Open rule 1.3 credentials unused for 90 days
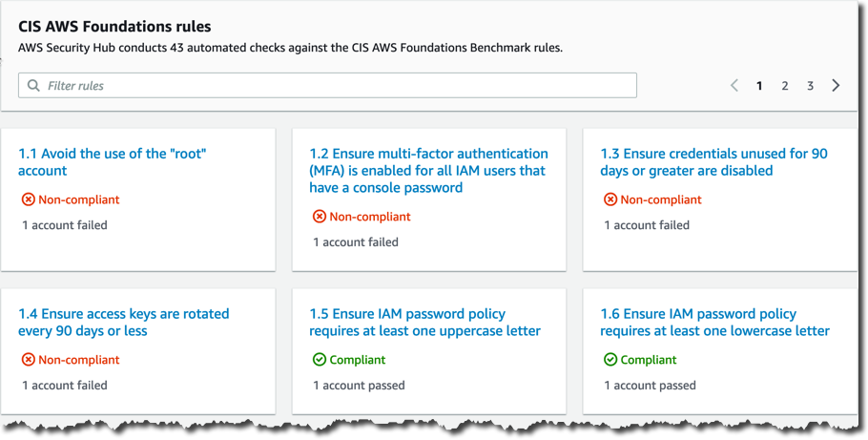 (x=714, y=162)
